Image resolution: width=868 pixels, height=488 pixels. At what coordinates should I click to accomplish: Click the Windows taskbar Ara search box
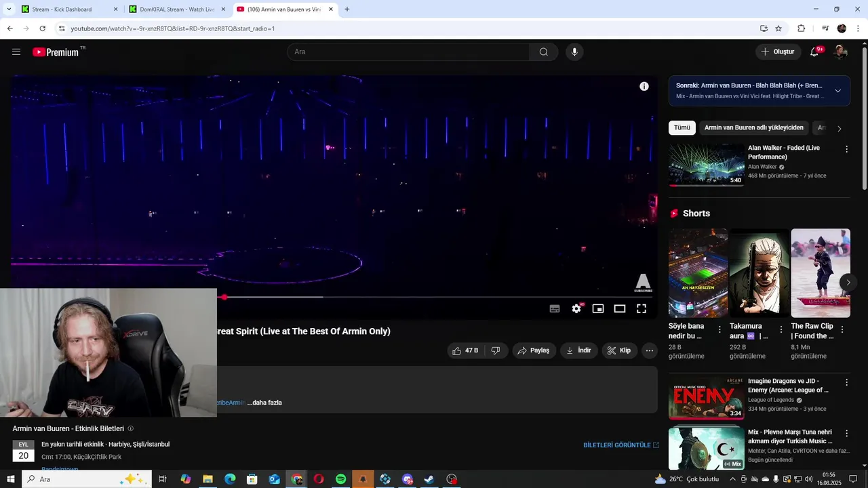87,479
